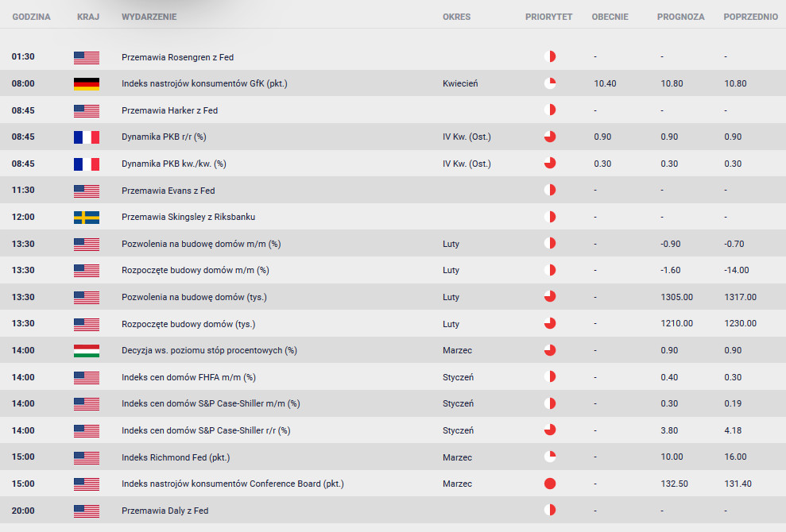Sort by the WYDARZENIE column header
Viewport: 786px width, 532px height.
point(149,17)
